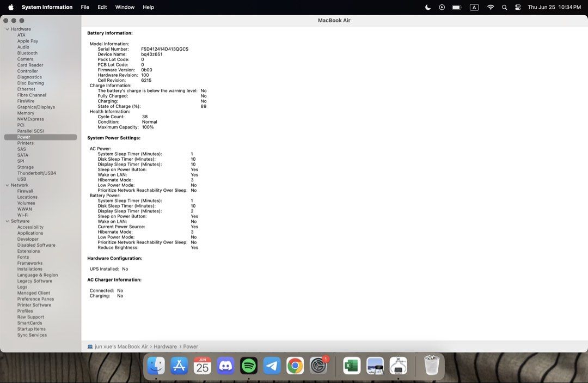This screenshot has width=588, height=383.
Task: Launch Microsoft Excel from the Dock
Action: [352, 366]
